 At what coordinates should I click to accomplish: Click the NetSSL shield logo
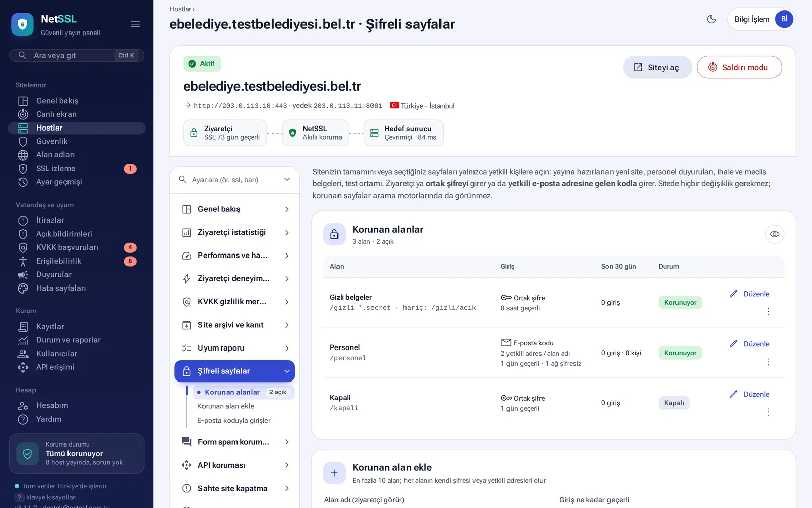click(x=22, y=24)
